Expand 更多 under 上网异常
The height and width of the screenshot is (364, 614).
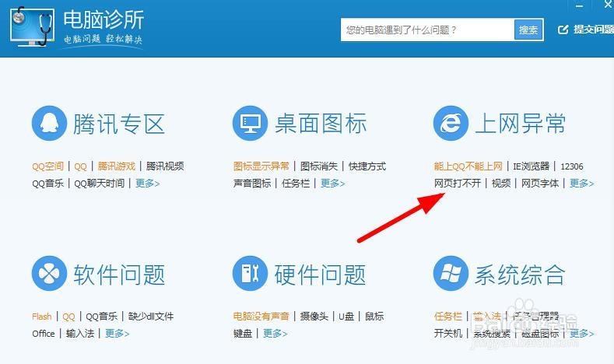coord(581,184)
